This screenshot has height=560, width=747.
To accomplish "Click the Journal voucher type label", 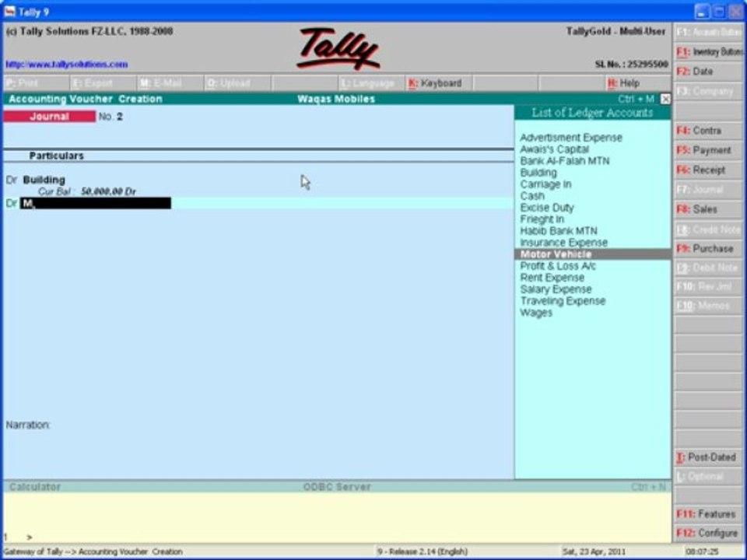I will pyautogui.click(x=50, y=117).
